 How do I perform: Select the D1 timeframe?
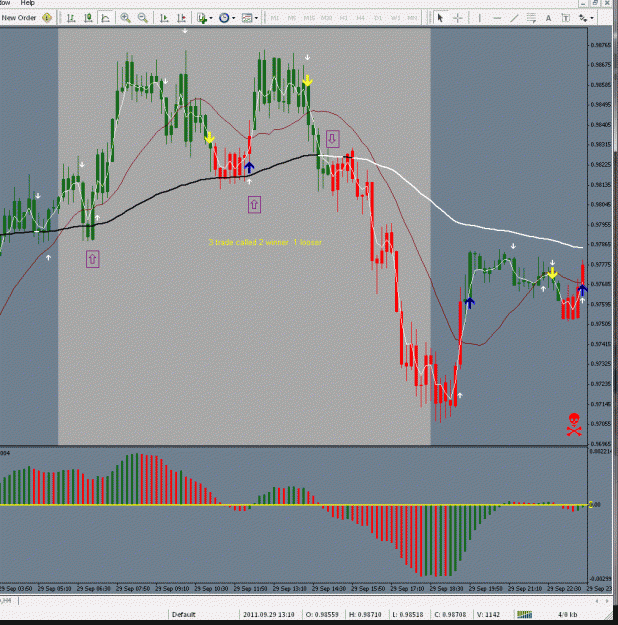[378, 18]
